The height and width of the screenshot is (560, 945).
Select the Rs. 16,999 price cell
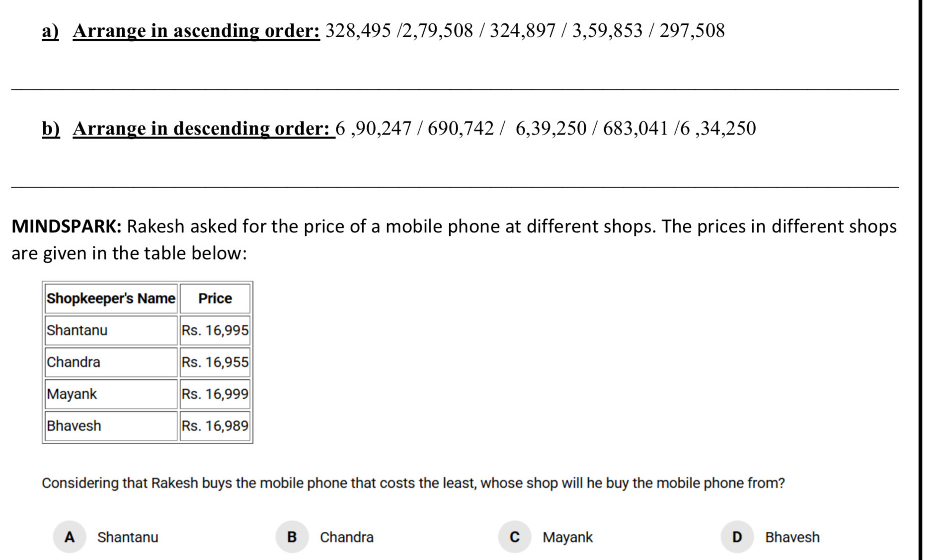tap(215, 394)
